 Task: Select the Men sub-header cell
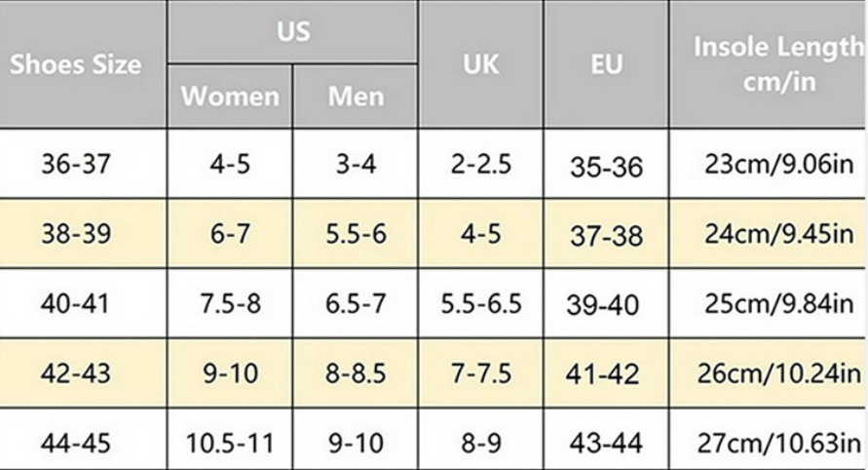[x=356, y=97]
